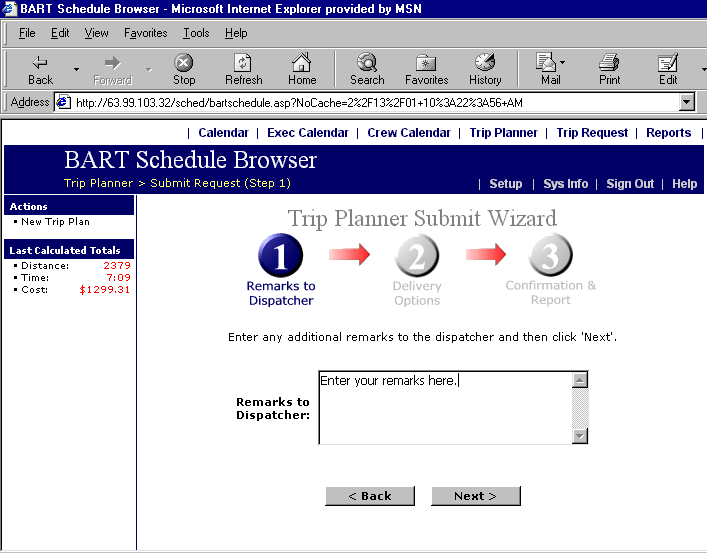Click the Internet Explorer title bar icon
The image size is (707, 553).
[9, 9]
